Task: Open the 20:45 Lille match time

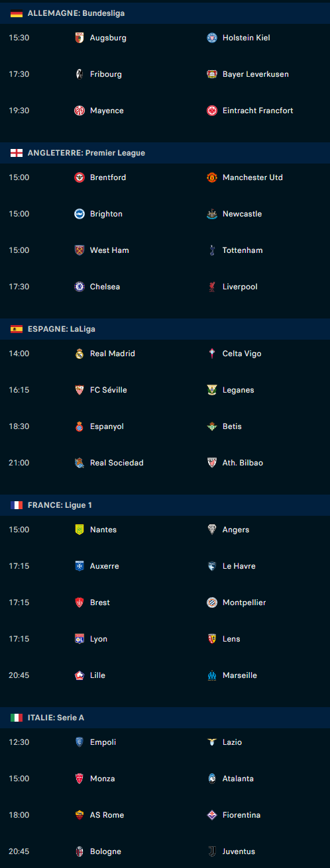Action: pyautogui.click(x=19, y=675)
